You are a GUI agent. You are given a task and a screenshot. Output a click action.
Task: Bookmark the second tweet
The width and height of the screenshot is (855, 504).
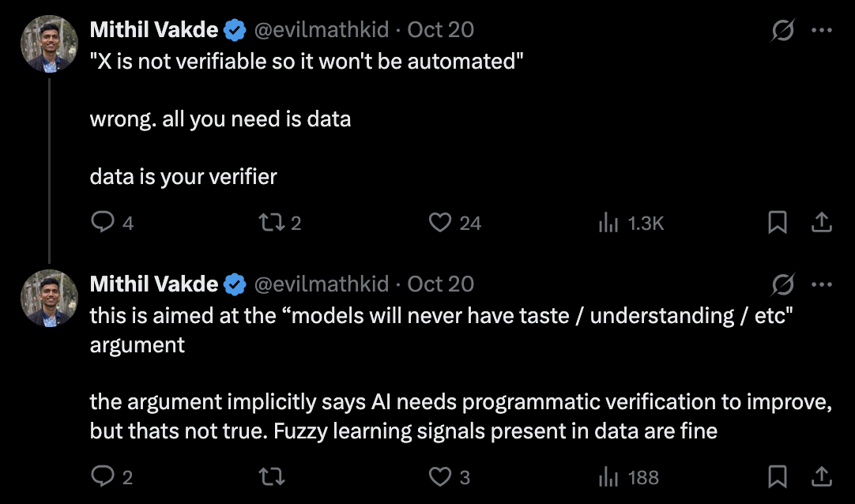point(777,477)
